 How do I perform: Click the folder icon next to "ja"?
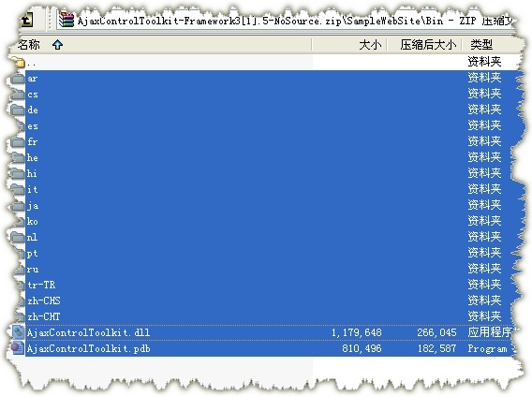click(x=17, y=206)
